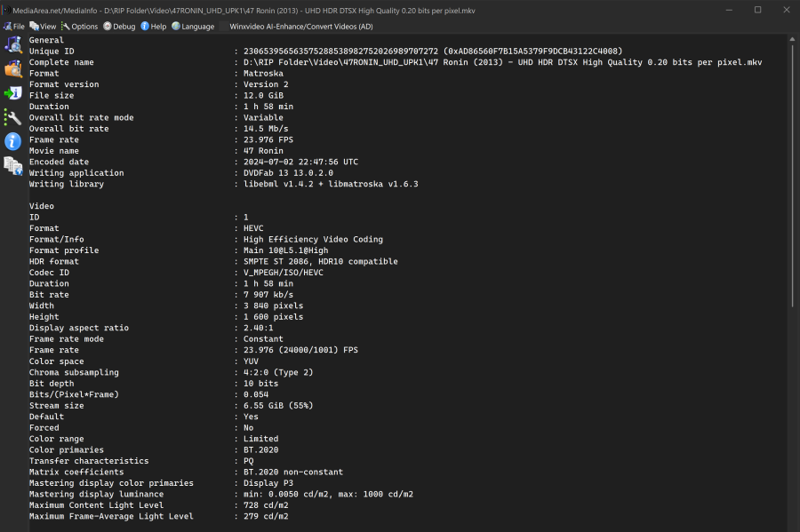This screenshot has width=800, height=532.
Task: Open the Debug menu
Action: tap(119, 27)
